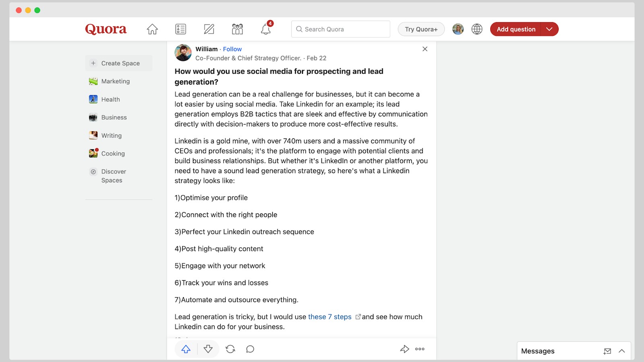Click the search Quora field
The height and width of the screenshot is (362, 644).
[341, 29]
